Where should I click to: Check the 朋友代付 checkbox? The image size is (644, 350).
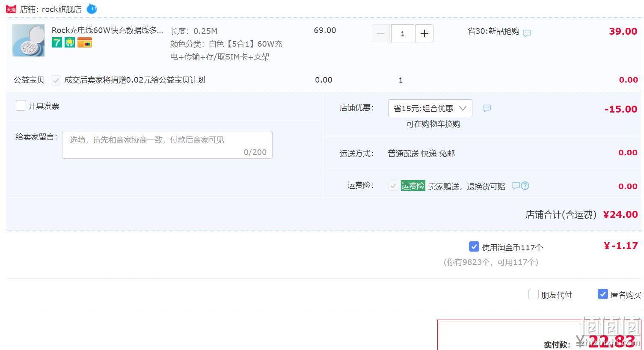coord(533,294)
